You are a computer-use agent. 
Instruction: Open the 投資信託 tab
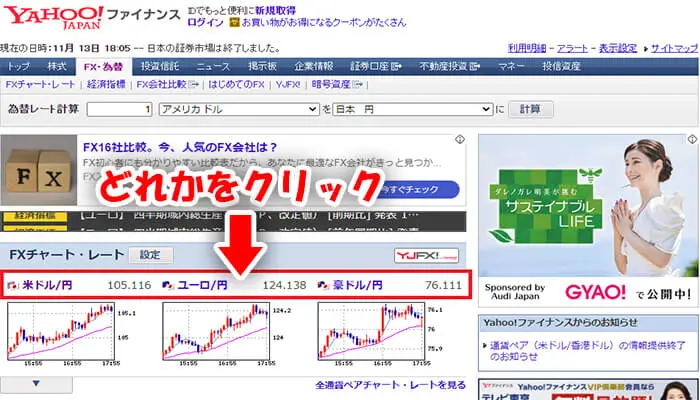coord(160,67)
